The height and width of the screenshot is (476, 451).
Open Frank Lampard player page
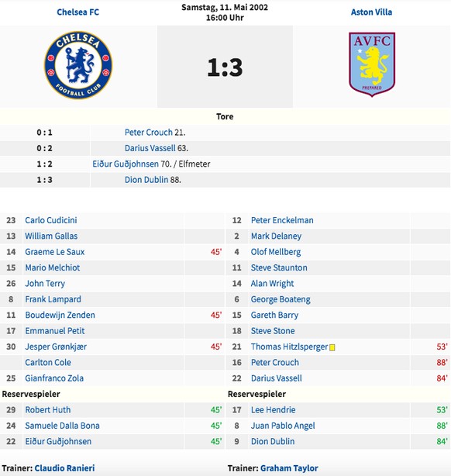53,299
